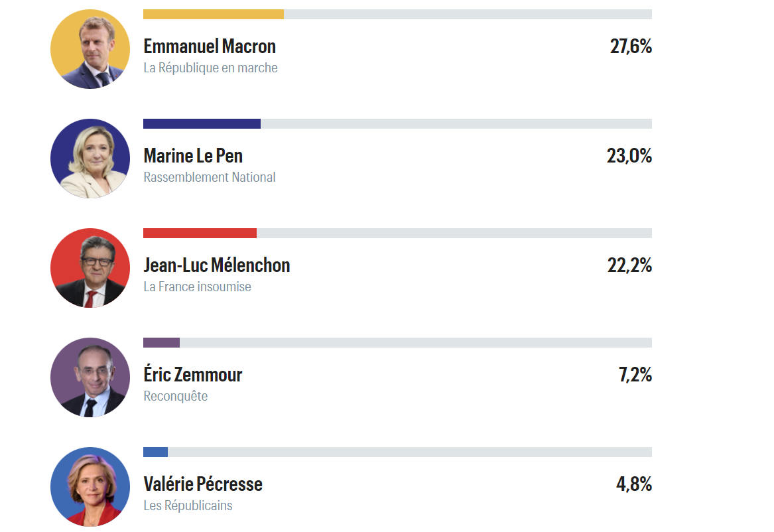774x532 pixels.
Task: Open the Jean-Luc Mélenchon name heading
Action: click(217, 265)
